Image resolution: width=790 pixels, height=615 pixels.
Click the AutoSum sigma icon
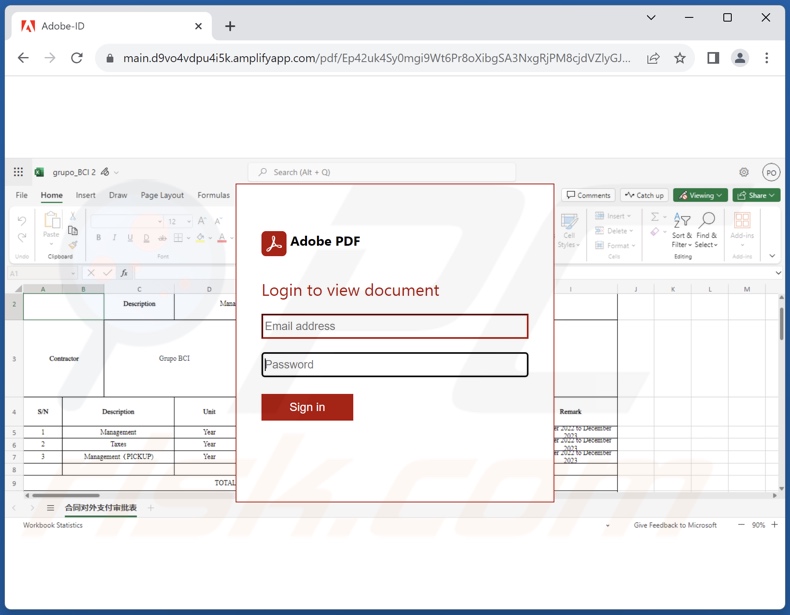(x=654, y=217)
